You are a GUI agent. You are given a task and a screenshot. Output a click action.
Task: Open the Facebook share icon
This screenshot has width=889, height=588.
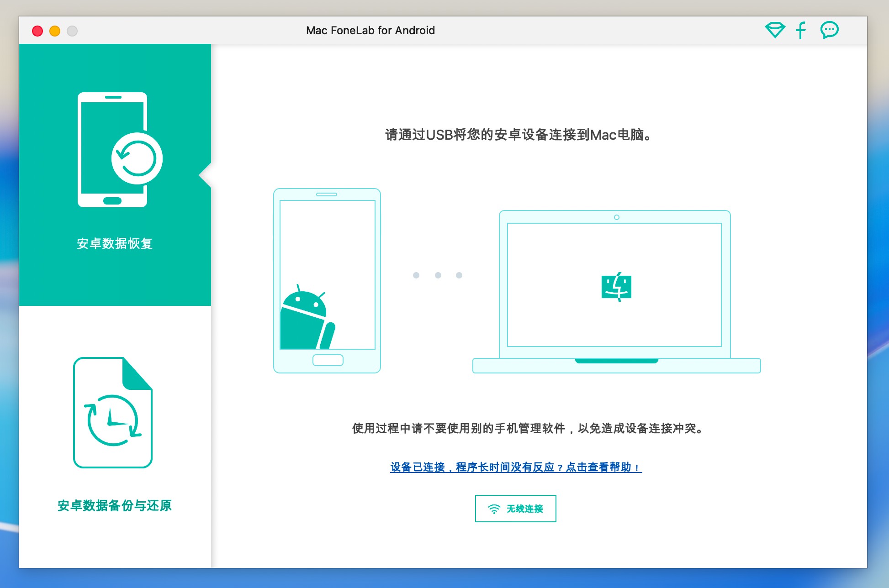(x=800, y=30)
